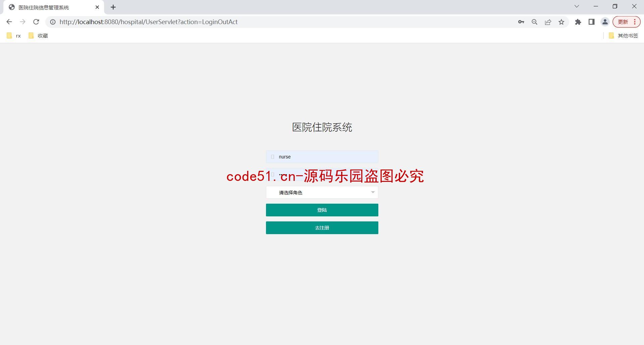Restore the browser window size
The width and height of the screenshot is (644, 345).
[x=615, y=6]
